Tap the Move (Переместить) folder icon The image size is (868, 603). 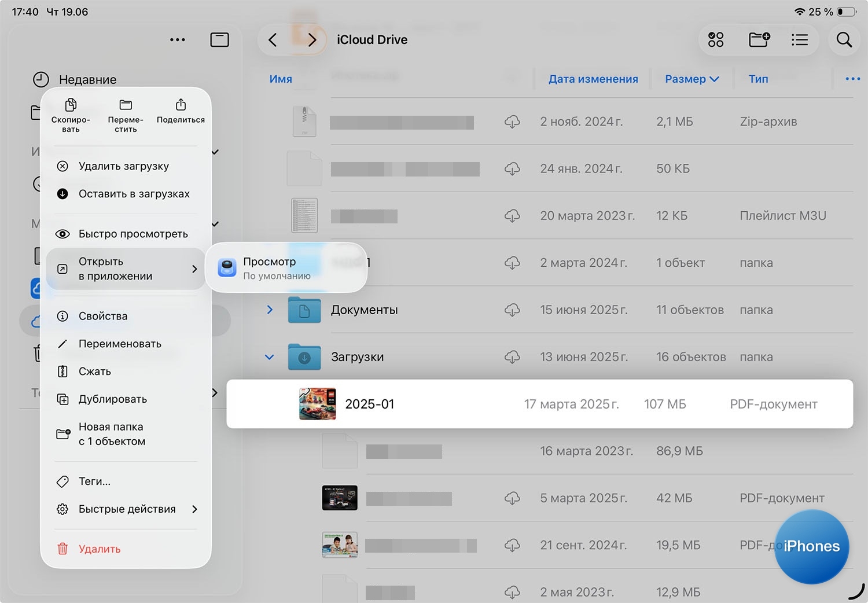coord(126,105)
